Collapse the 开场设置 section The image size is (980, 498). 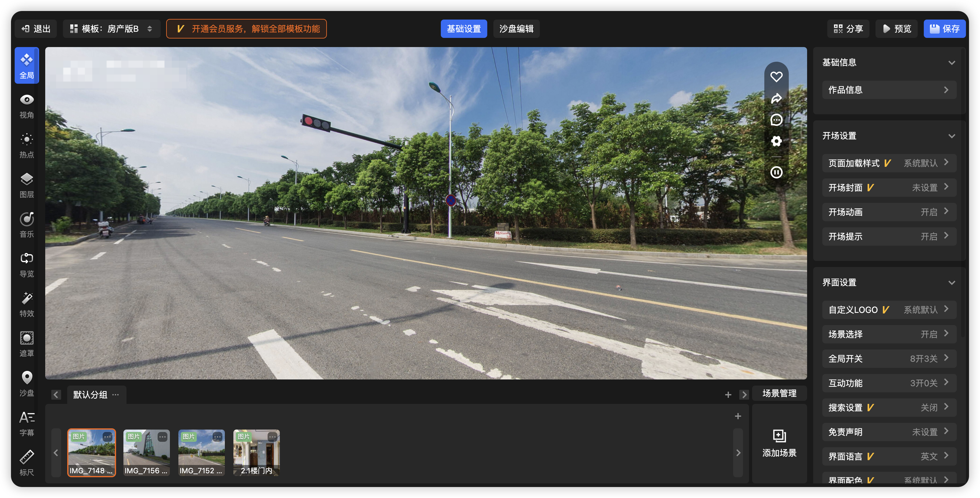point(952,136)
